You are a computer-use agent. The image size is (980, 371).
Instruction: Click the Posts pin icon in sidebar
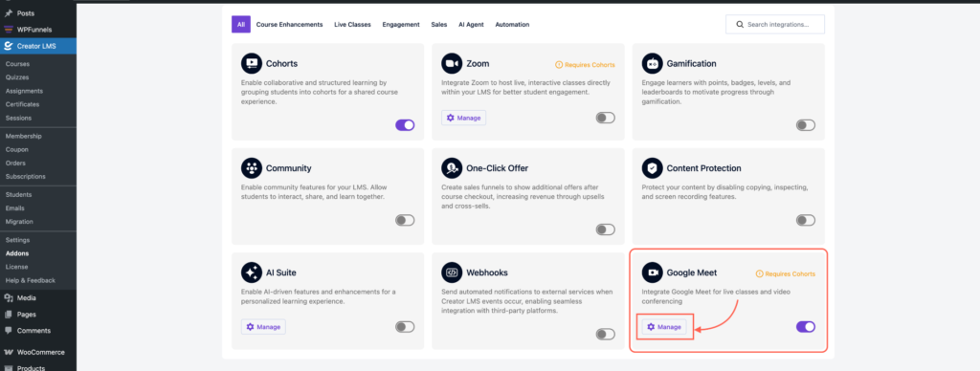tap(8, 13)
